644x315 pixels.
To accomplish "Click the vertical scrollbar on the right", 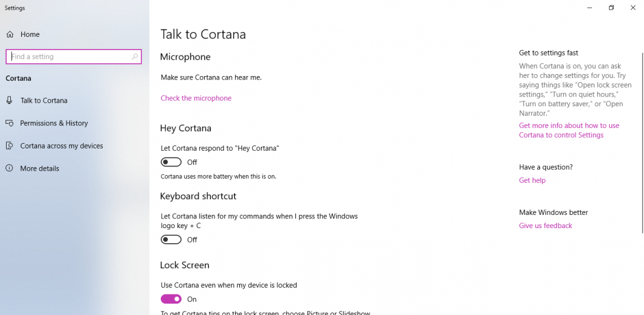I will point(642,143).
